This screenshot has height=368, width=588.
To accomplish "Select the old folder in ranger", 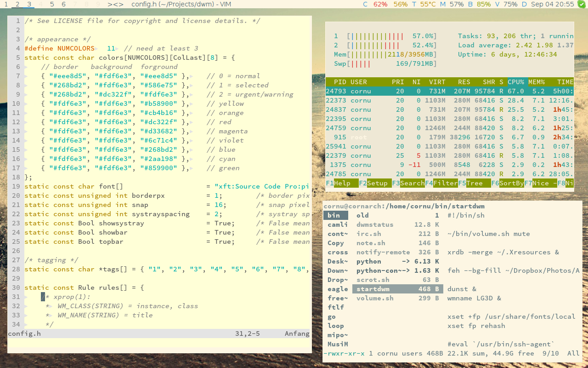I will (x=398, y=215).
